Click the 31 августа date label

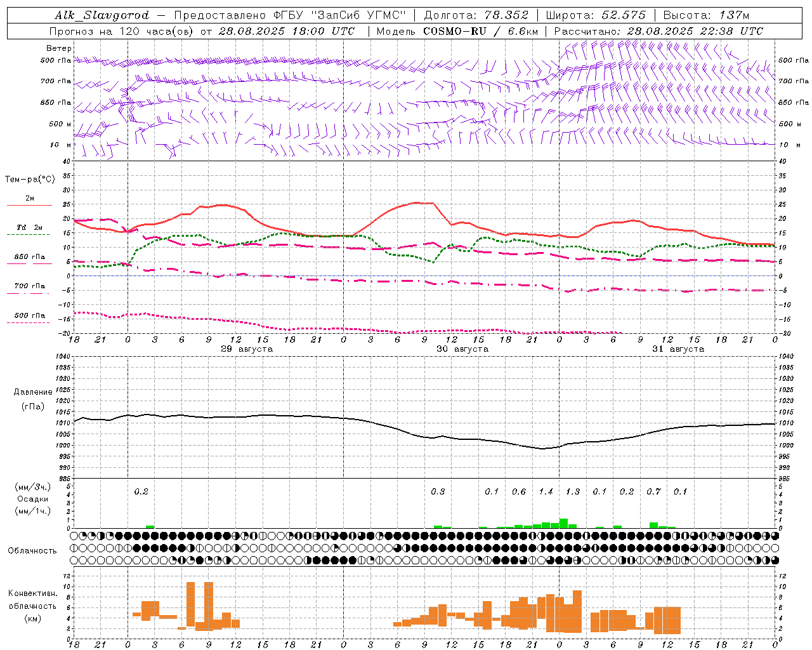[678, 349]
